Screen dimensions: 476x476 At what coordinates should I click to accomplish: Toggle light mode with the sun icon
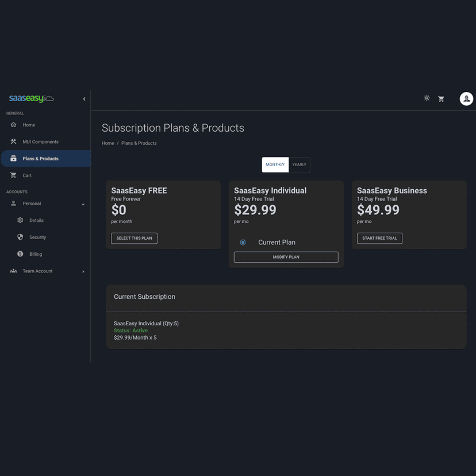427,98
